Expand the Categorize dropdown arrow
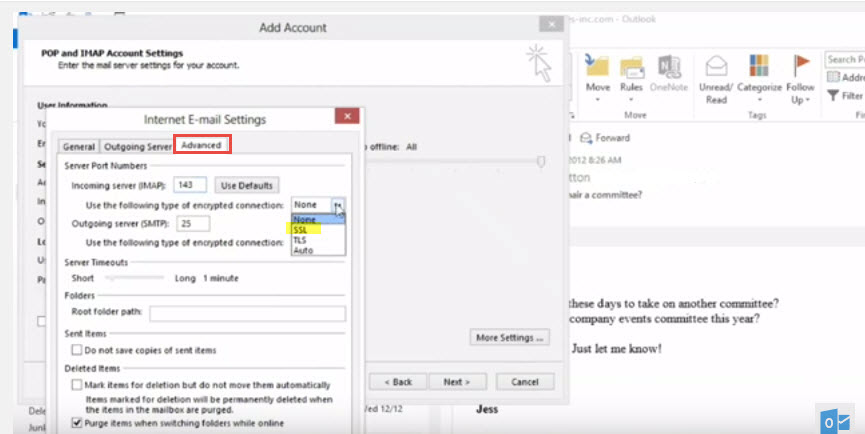The image size is (865, 434). click(760, 100)
